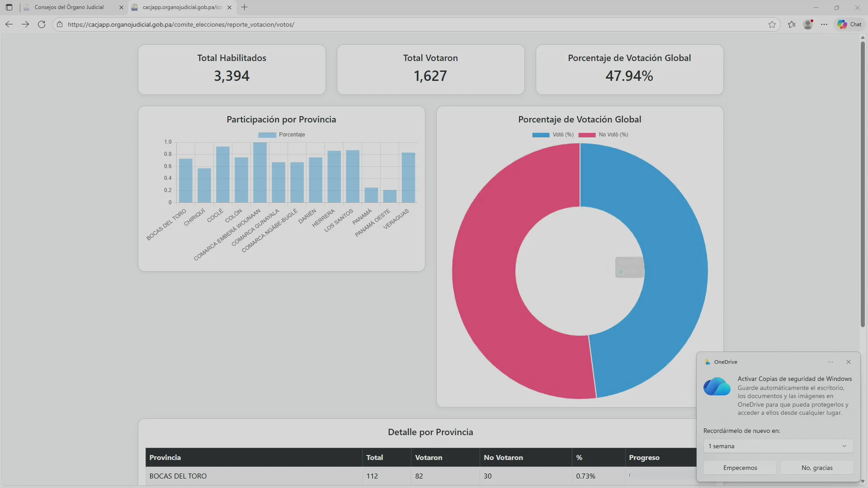Open browser settings ellipsis menu
This screenshot has height=488, width=868.
(824, 24)
